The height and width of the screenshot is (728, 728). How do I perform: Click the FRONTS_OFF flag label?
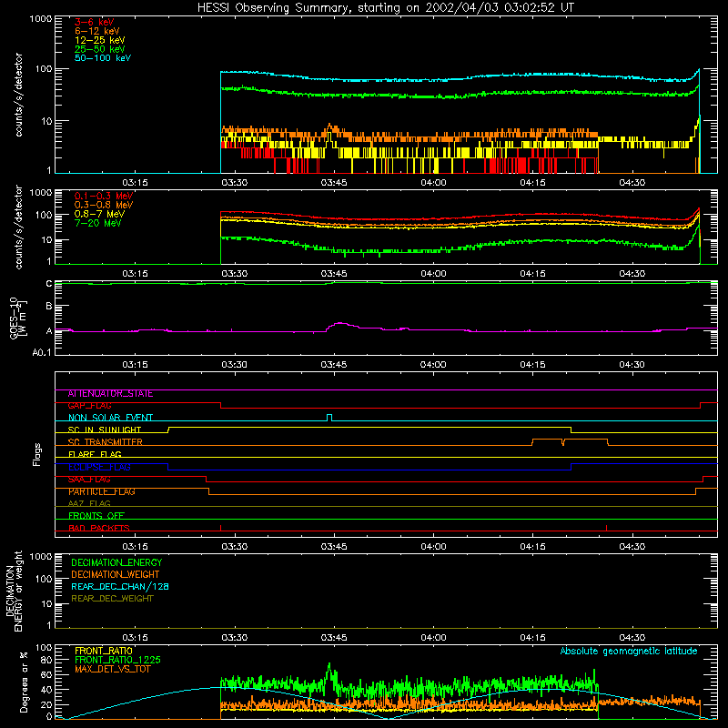96,516
